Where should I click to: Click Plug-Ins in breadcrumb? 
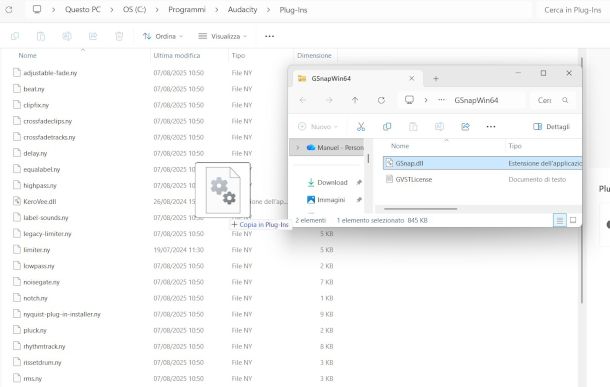(293, 10)
